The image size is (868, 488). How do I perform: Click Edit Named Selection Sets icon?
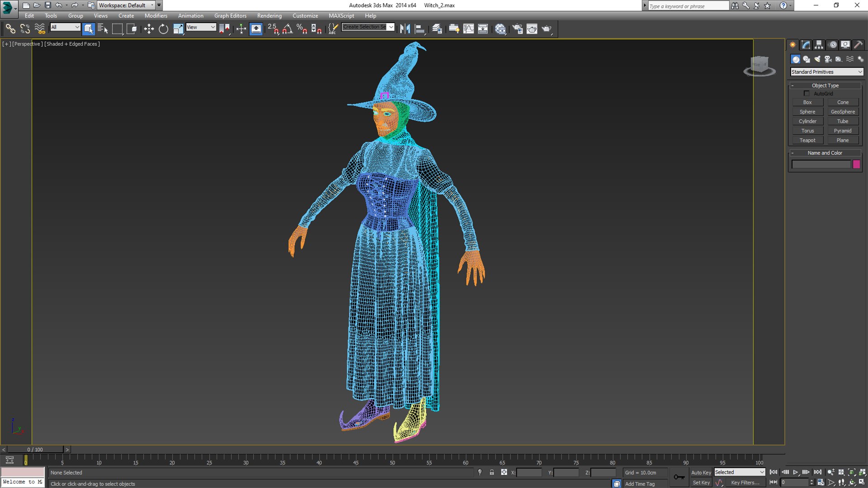pyautogui.click(x=333, y=29)
